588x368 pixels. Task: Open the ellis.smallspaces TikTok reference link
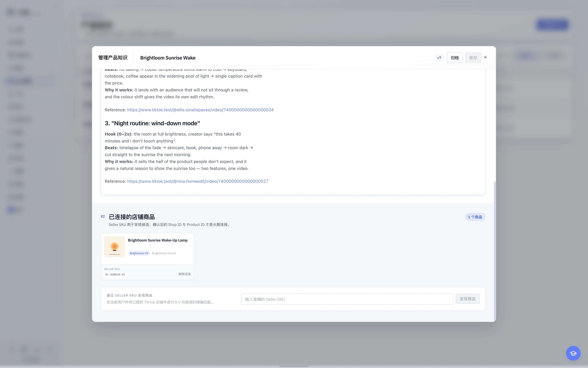(200, 110)
